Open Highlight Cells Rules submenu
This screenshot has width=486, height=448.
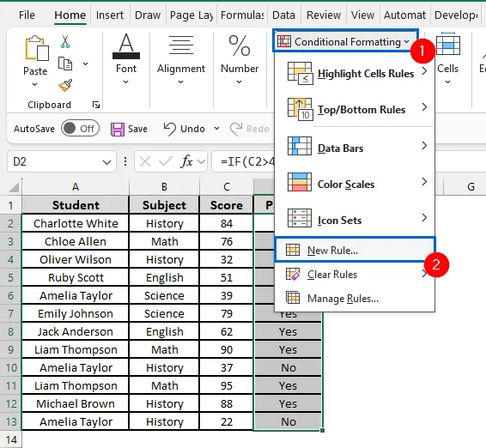point(355,74)
